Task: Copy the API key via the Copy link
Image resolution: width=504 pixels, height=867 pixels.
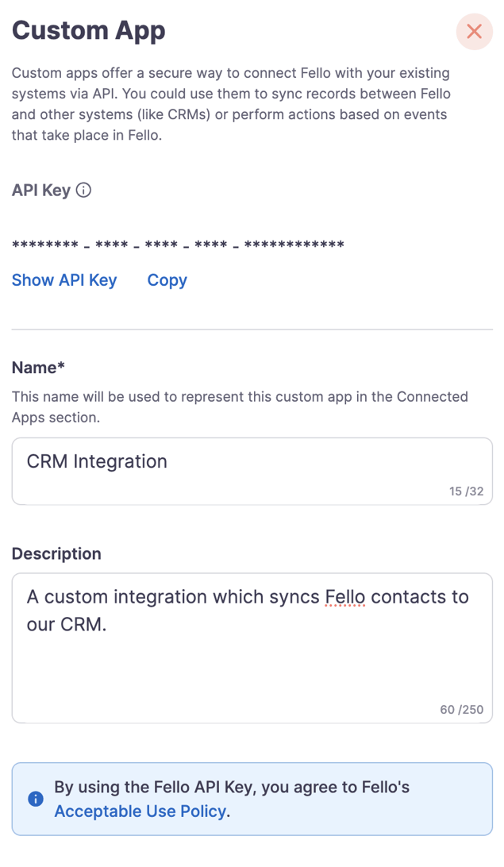Action: pos(167,279)
